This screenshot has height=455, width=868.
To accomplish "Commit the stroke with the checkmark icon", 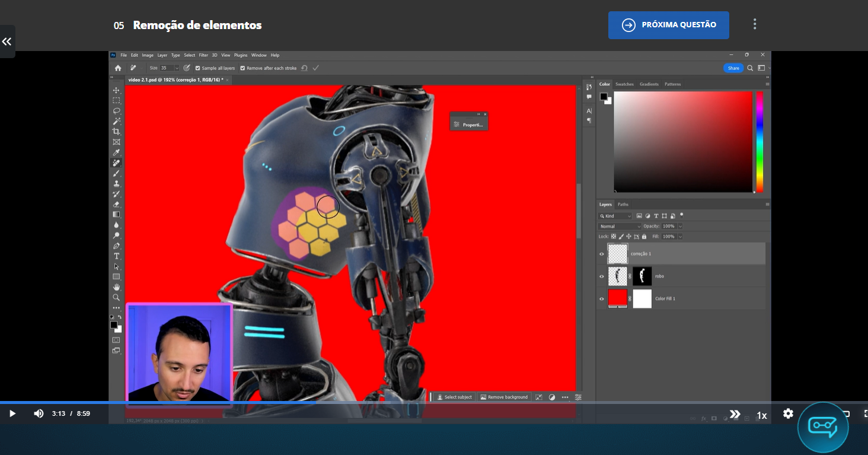I will click(315, 68).
